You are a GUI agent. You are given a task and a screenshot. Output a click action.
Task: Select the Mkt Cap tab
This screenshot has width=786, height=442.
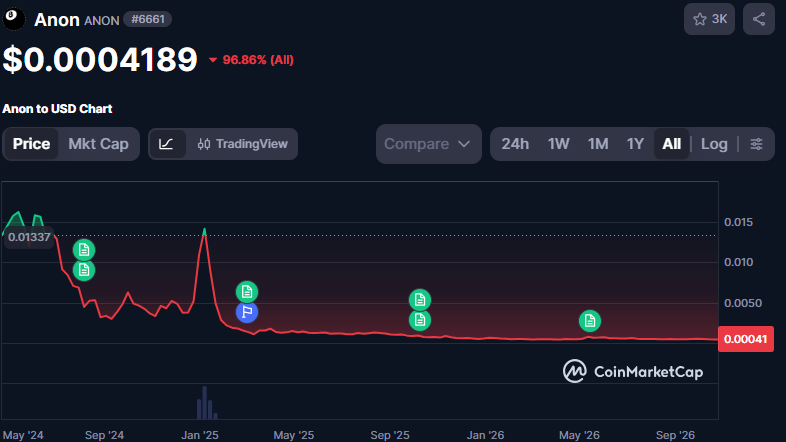[98, 144]
